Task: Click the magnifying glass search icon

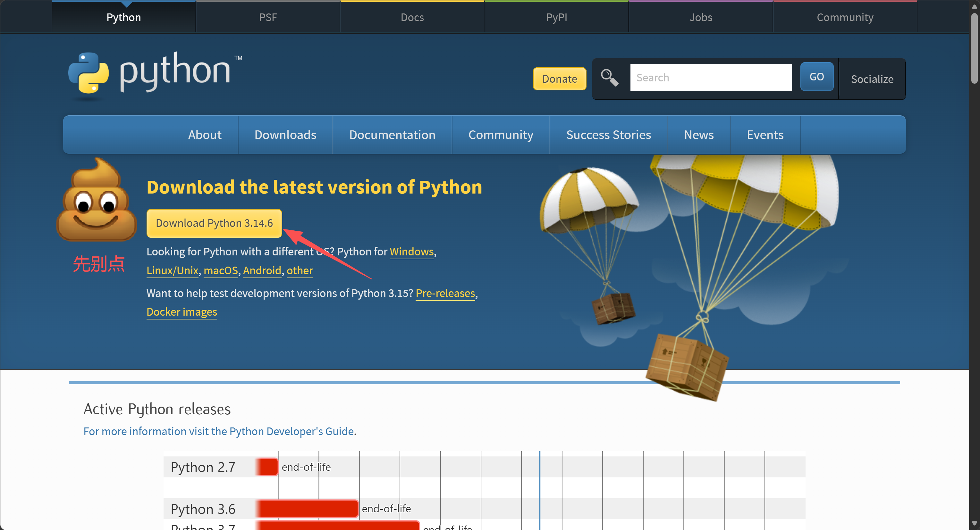Action: pos(610,78)
